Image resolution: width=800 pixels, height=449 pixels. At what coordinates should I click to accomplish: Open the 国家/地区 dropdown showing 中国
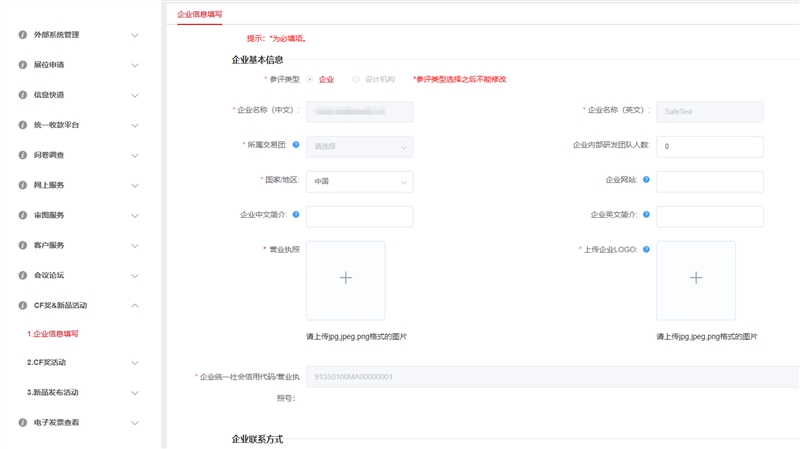pyautogui.click(x=359, y=182)
